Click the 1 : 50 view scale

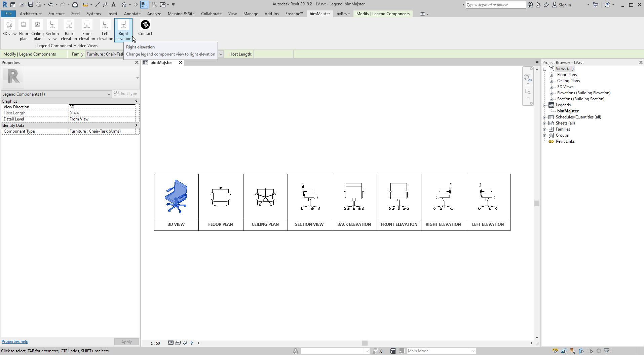155,343
